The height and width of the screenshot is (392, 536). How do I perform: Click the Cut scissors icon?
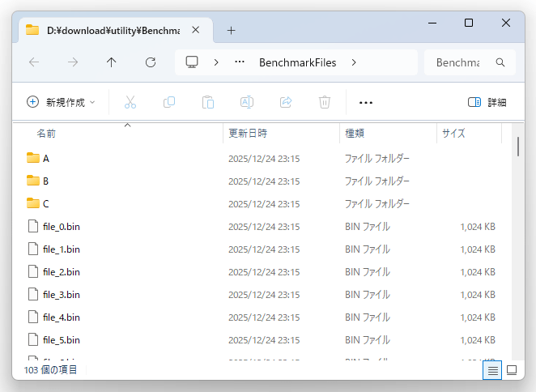tap(130, 102)
